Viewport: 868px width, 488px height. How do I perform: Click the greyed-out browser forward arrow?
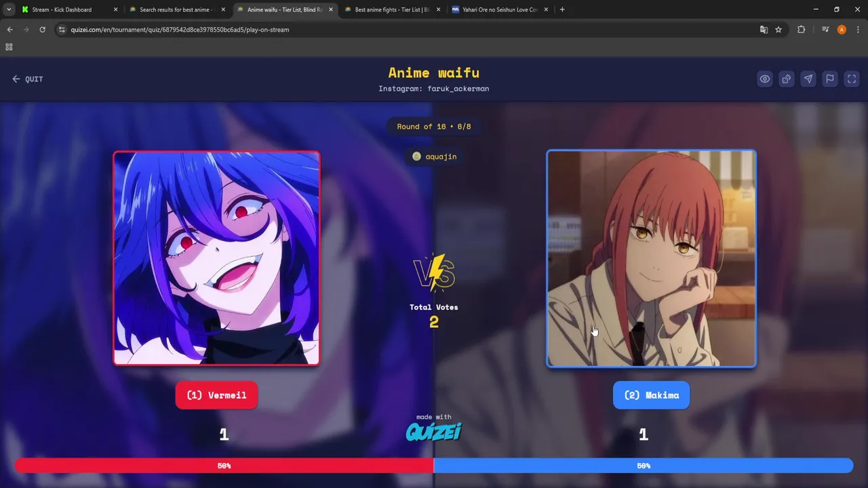(x=26, y=30)
